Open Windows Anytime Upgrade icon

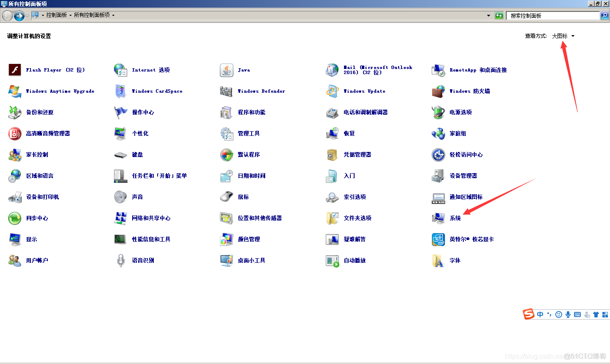click(15, 91)
